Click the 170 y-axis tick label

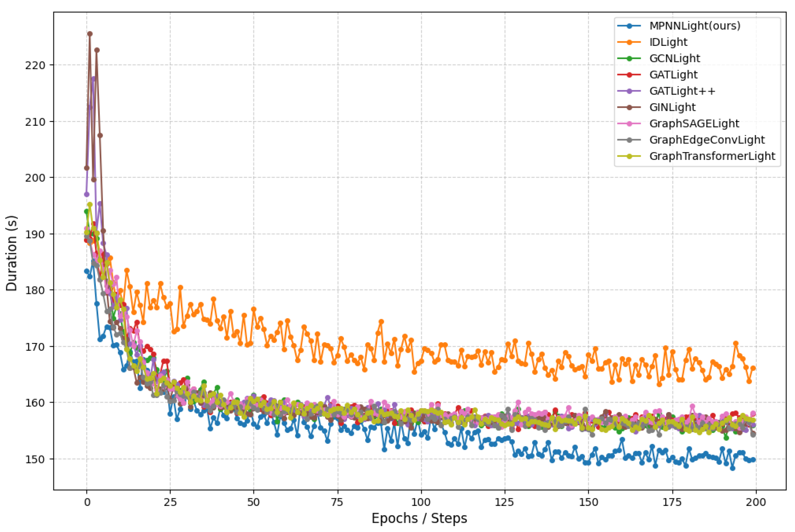pyautogui.click(x=35, y=347)
